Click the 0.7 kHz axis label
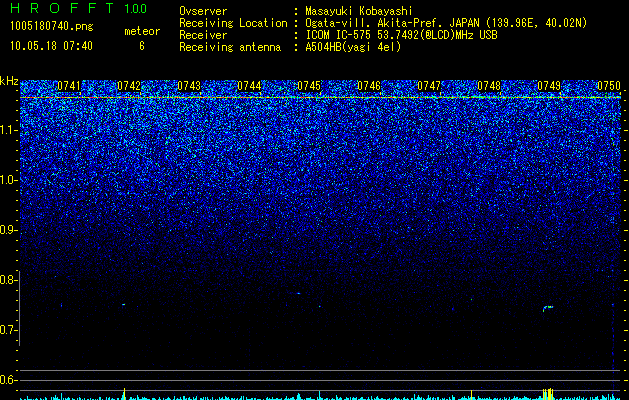This screenshot has height=400, width=629. coord(8,330)
